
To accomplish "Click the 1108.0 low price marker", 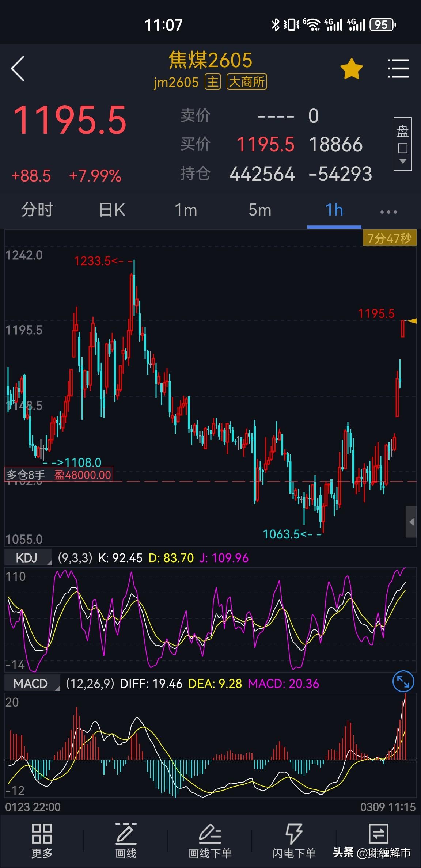I will (83, 462).
